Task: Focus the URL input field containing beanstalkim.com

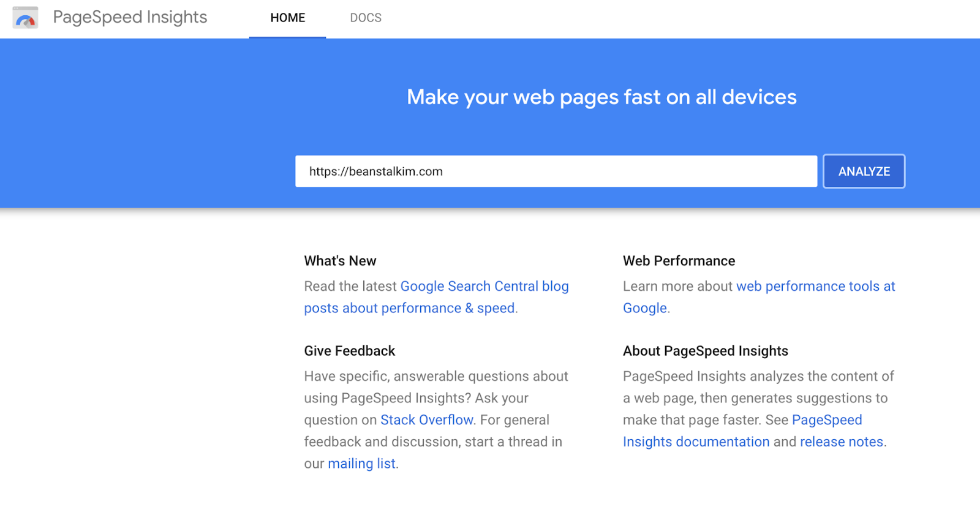Action: (x=556, y=171)
